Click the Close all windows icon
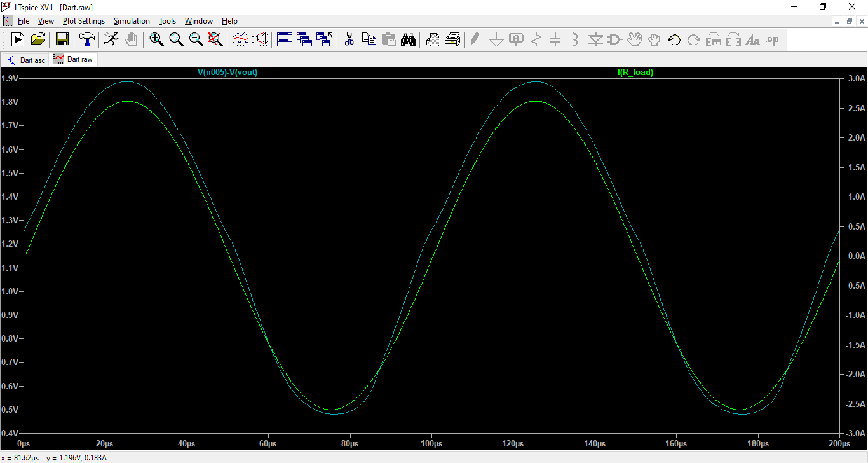The height and width of the screenshot is (463, 868). [x=324, y=39]
